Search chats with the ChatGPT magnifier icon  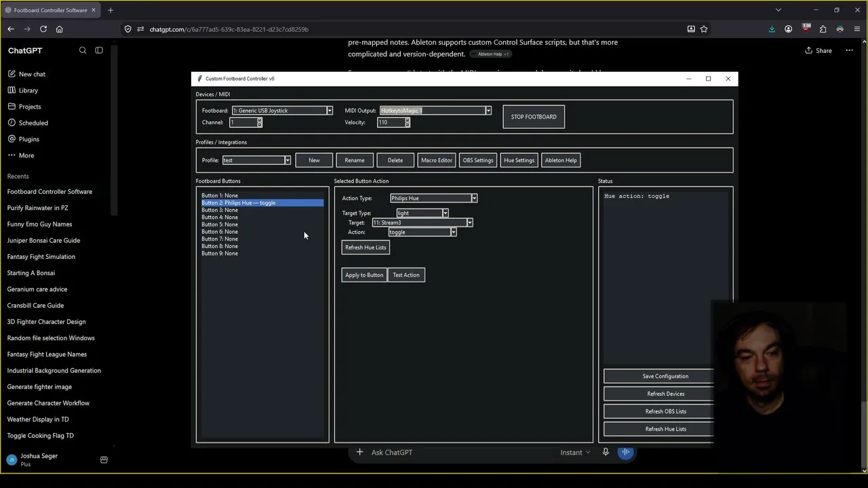coord(83,50)
